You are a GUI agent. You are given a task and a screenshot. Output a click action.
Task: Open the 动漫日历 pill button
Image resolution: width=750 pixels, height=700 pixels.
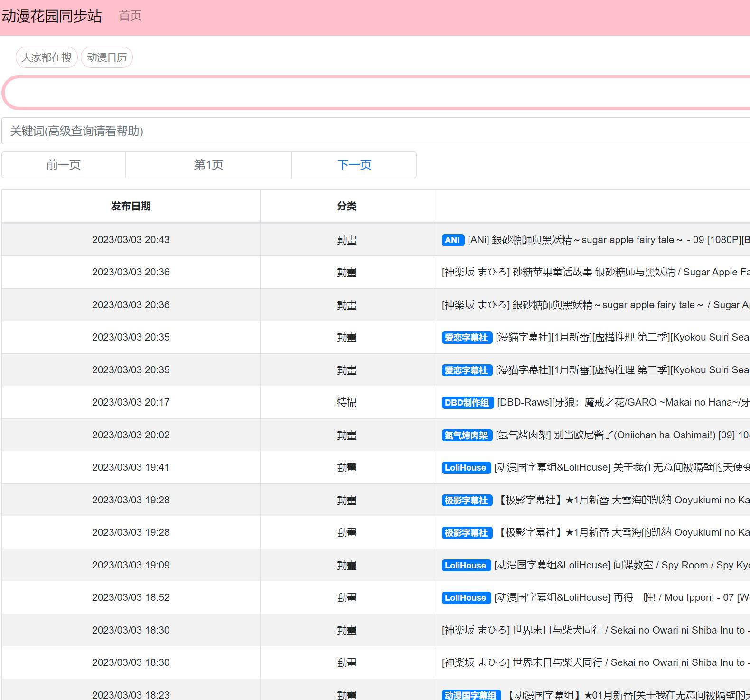107,57
